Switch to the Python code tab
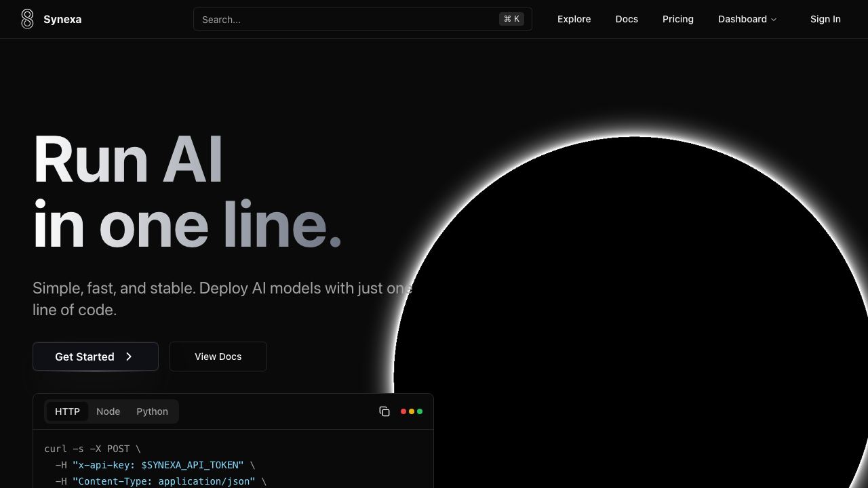 (x=152, y=411)
